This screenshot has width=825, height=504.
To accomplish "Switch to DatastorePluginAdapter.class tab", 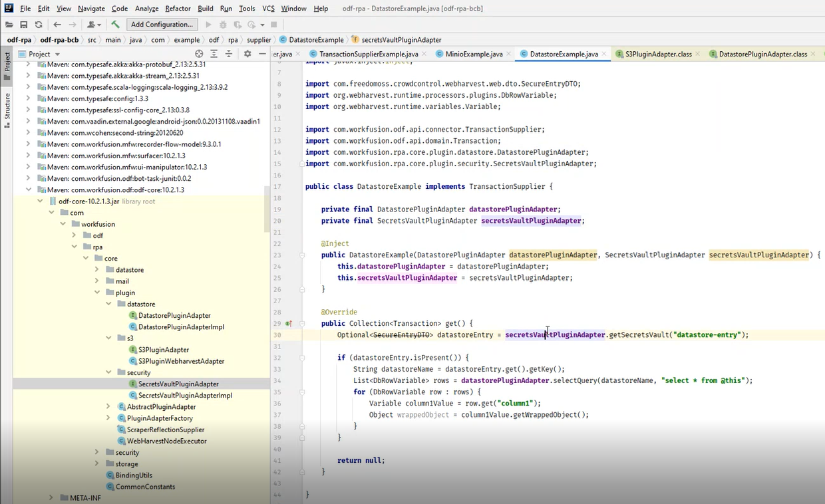I will pos(762,54).
